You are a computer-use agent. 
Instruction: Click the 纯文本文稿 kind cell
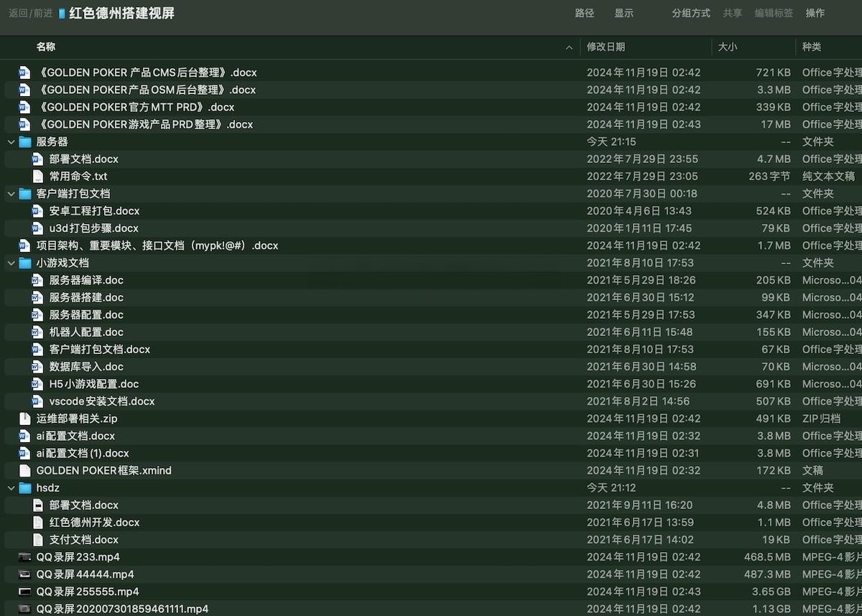829,176
